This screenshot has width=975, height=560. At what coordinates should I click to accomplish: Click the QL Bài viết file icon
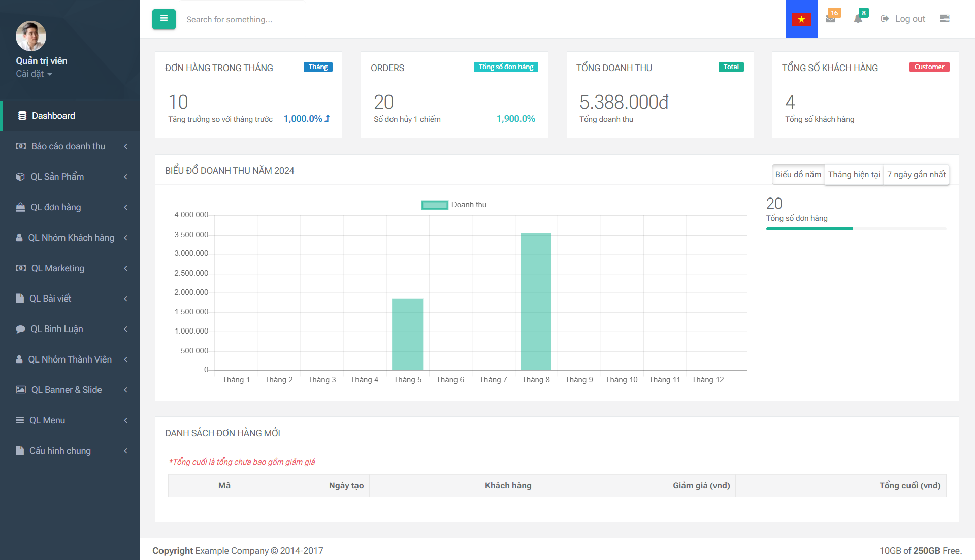point(20,299)
